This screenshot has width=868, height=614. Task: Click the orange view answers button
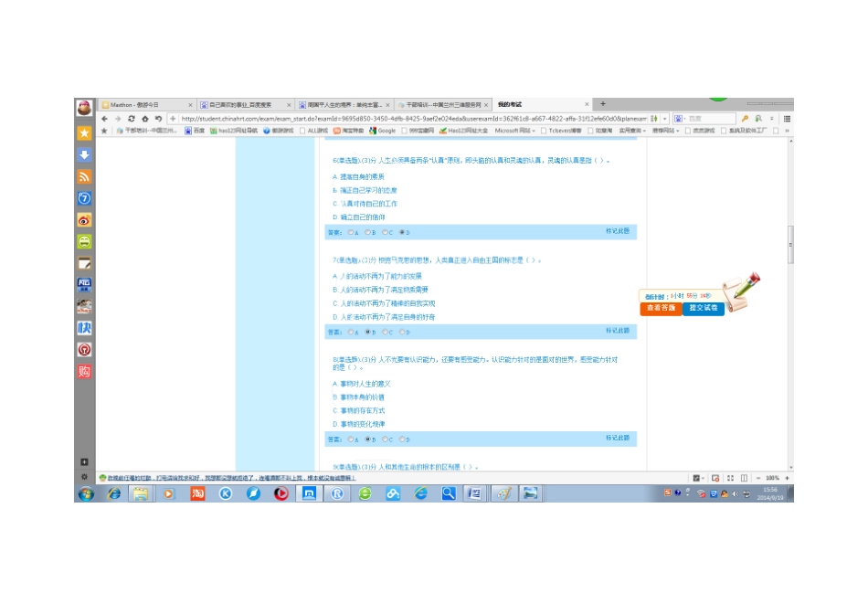(x=661, y=308)
